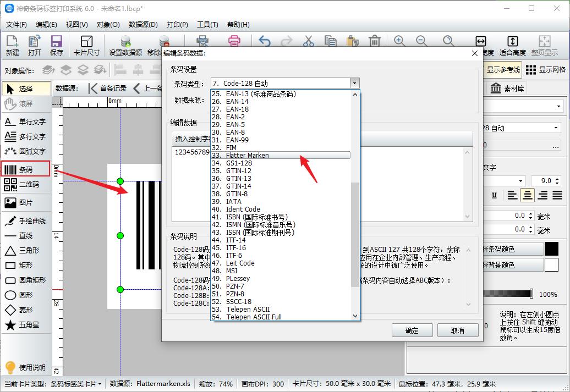This screenshot has height=392, width=570.
Task: Open the 帮助(H) menu
Action: tap(238, 24)
